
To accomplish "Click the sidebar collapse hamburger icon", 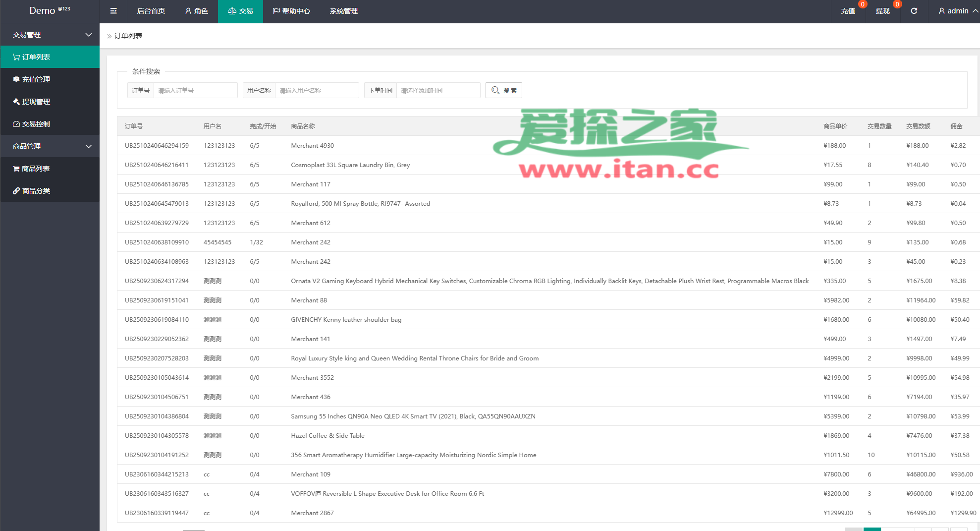I will (113, 11).
